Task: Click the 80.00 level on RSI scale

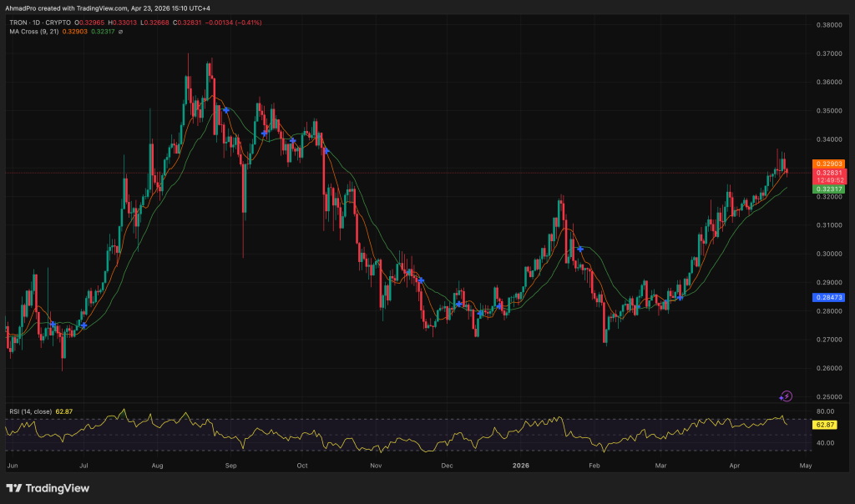Action: pyautogui.click(x=826, y=411)
